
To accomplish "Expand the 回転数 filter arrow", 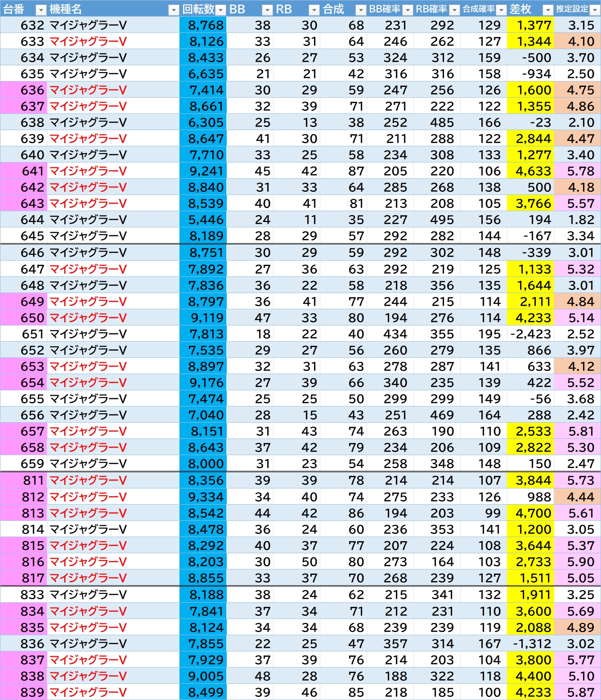I will tap(220, 10).
